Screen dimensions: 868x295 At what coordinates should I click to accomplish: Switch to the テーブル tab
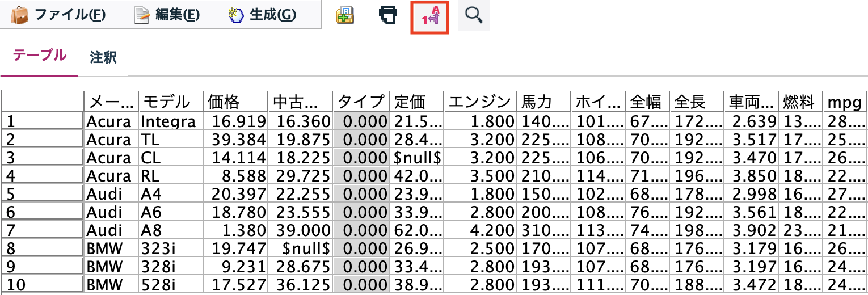click(x=40, y=56)
